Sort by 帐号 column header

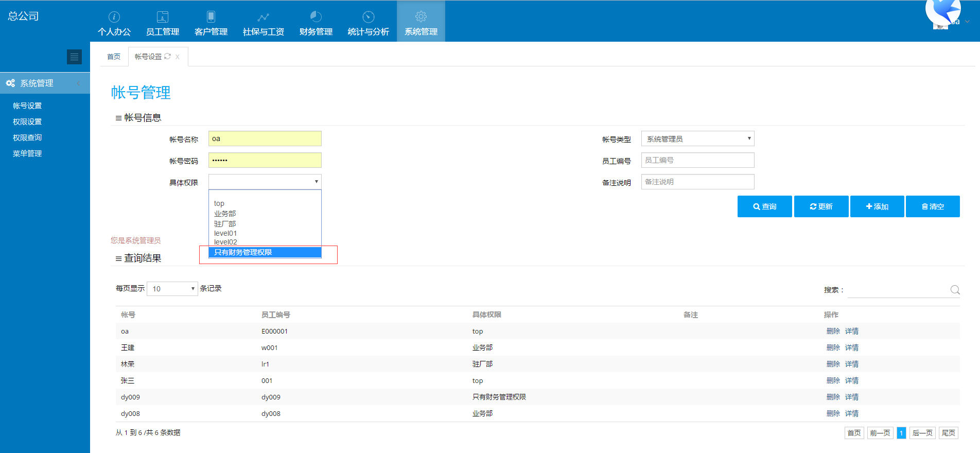click(128, 315)
